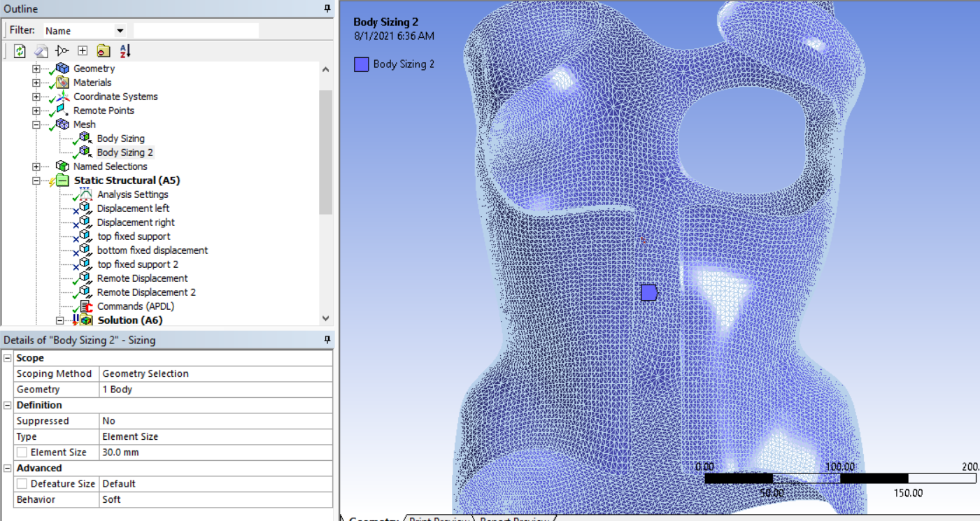Click the 1 Body geometry value
The width and height of the screenshot is (980, 521).
216,390
